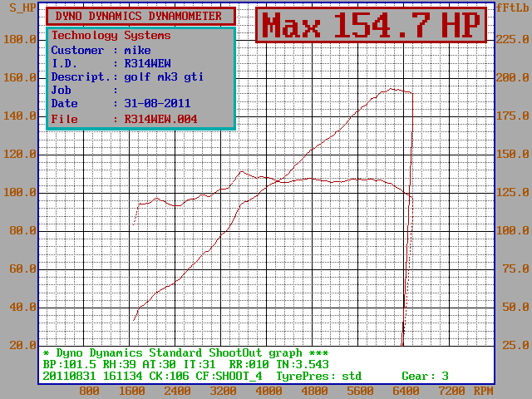Click the 160.0 horsepower axis tick label

(x=20, y=77)
